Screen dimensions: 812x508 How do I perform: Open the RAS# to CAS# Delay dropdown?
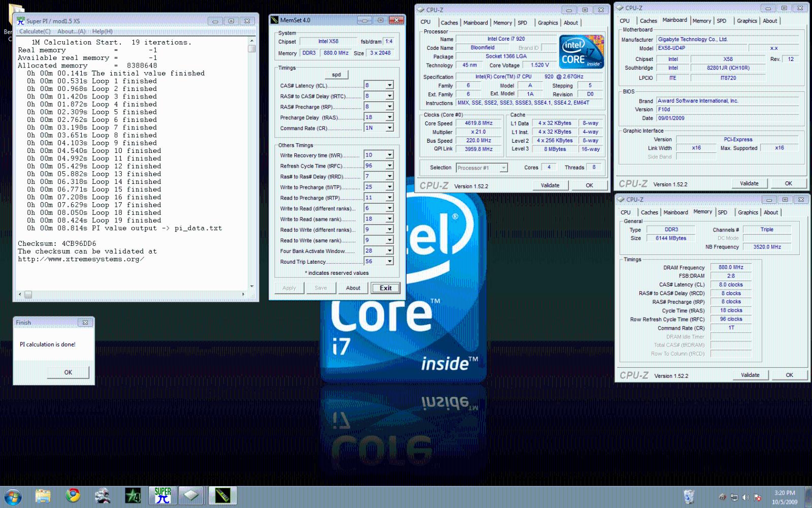pyautogui.click(x=390, y=96)
